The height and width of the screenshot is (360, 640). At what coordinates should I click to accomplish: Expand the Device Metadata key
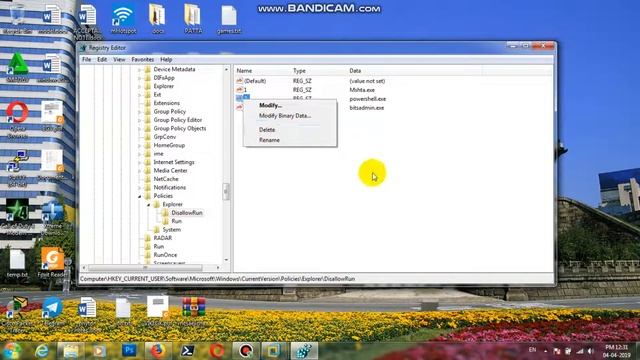[x=140, y=70]
